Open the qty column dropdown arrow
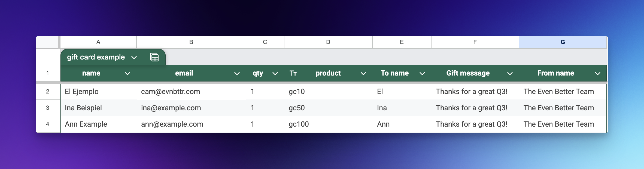644x169 pixels. pyautogui.click(x=275, y=73)
